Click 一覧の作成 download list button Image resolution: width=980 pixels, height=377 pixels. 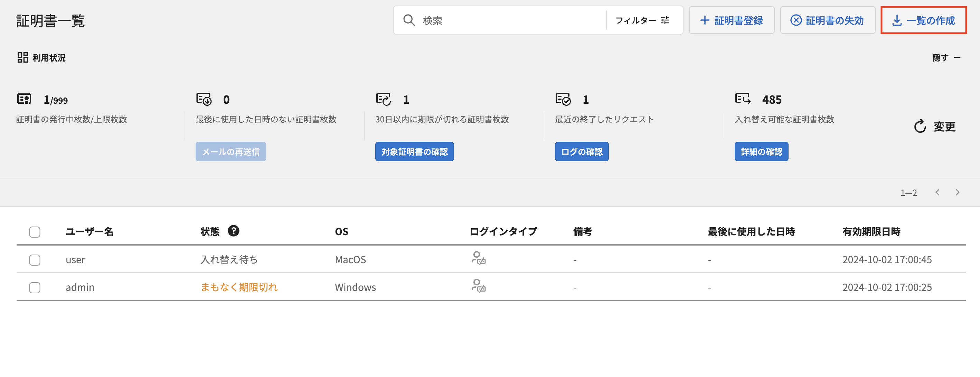point(923,20)
